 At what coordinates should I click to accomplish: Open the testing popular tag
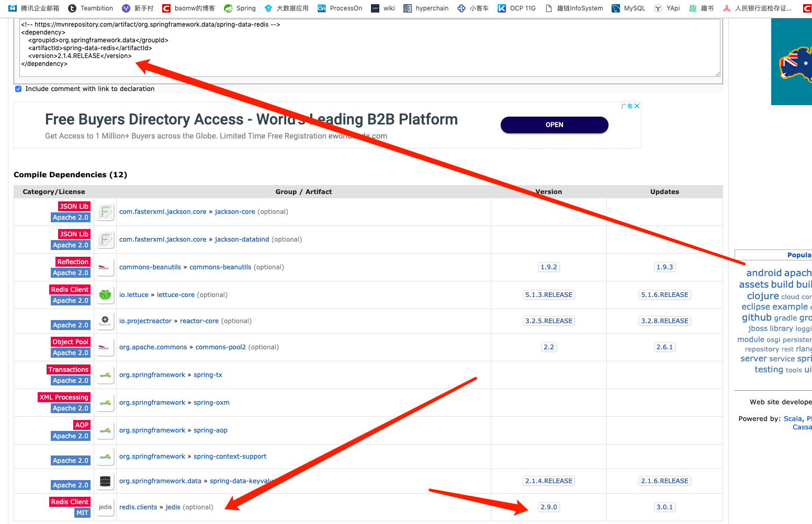[769, 370]
